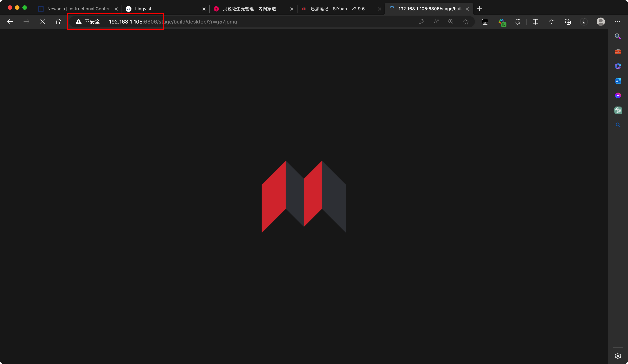Open Outlook in sidebar
628x364 pixels.
coord(618,81)
